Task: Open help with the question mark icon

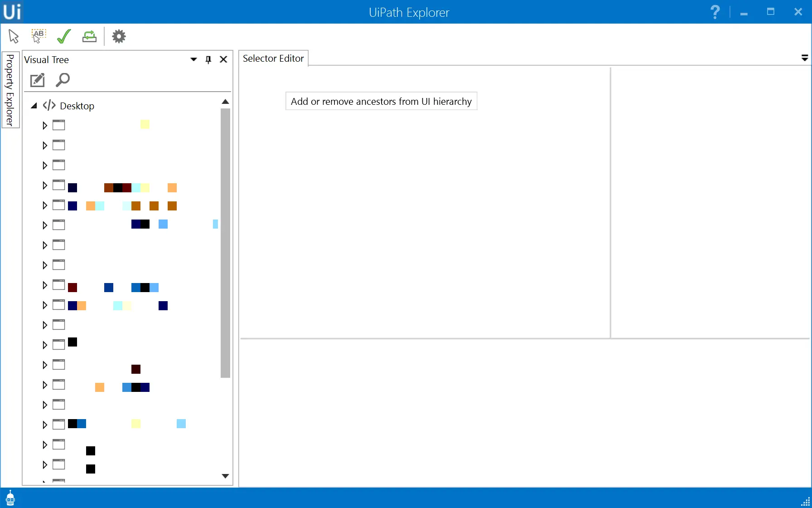Action: 715,12
